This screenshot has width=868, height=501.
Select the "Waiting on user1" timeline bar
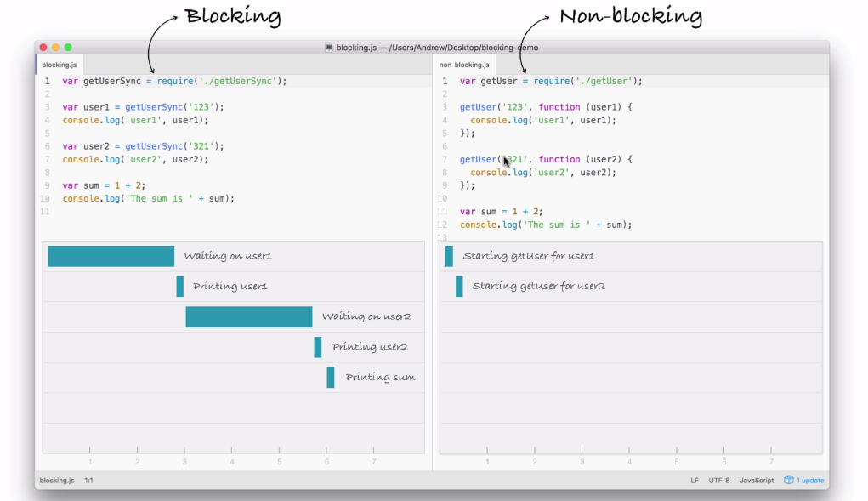click(x=111, y=256)
